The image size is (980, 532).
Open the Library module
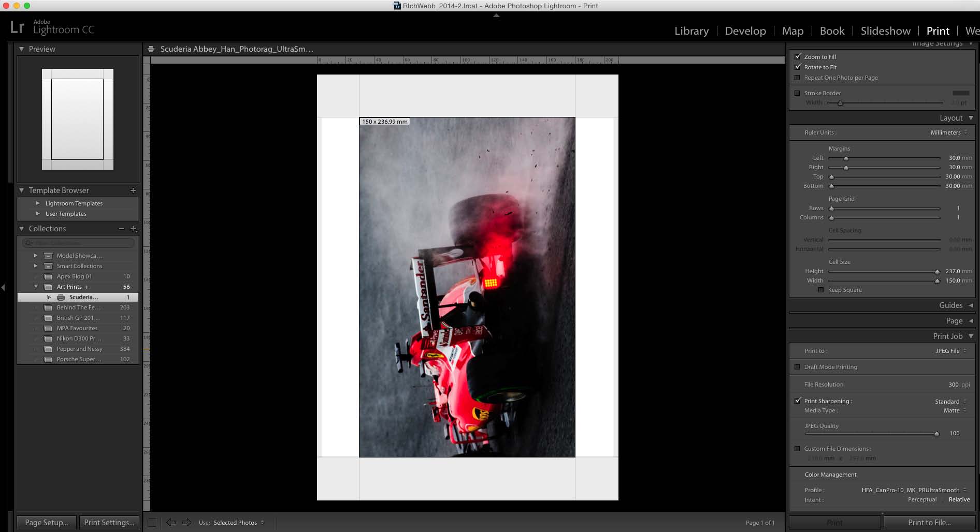pos(691,31)
